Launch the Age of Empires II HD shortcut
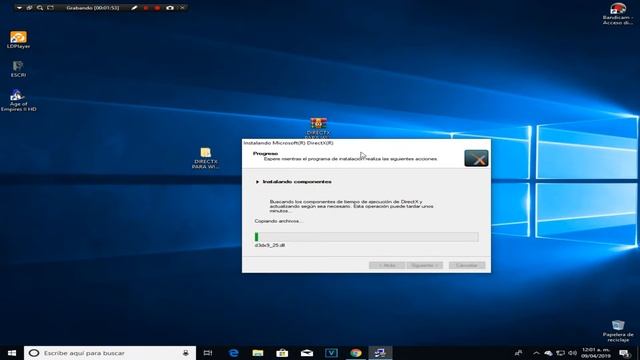Viewport: 640px width, 360px height. [18, 100]
